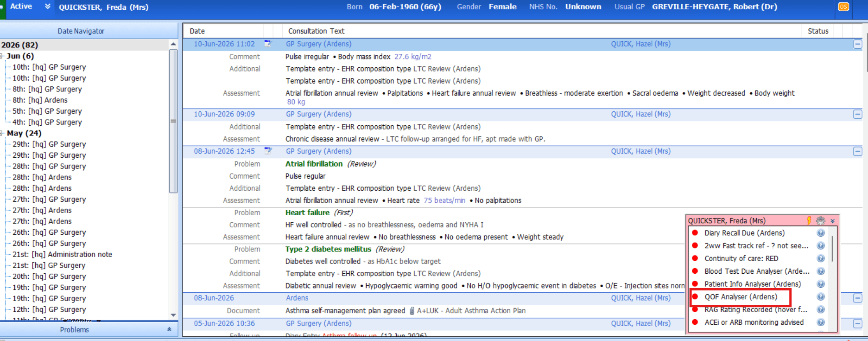This screenshot has height=341, width=868.
Task: Select 12th: [hq] GP Surgery entry
Action: (x=49, y=309)
